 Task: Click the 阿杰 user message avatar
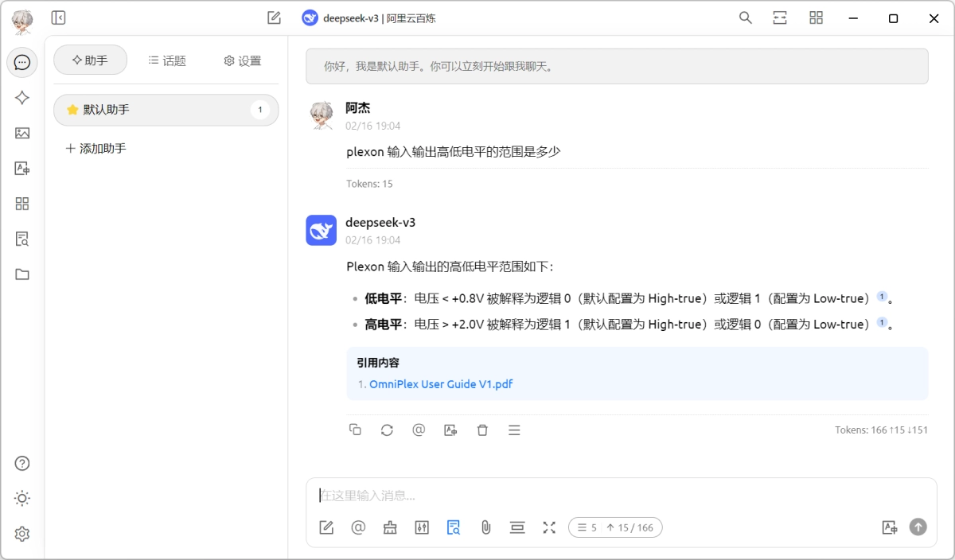tap(322, 115)
